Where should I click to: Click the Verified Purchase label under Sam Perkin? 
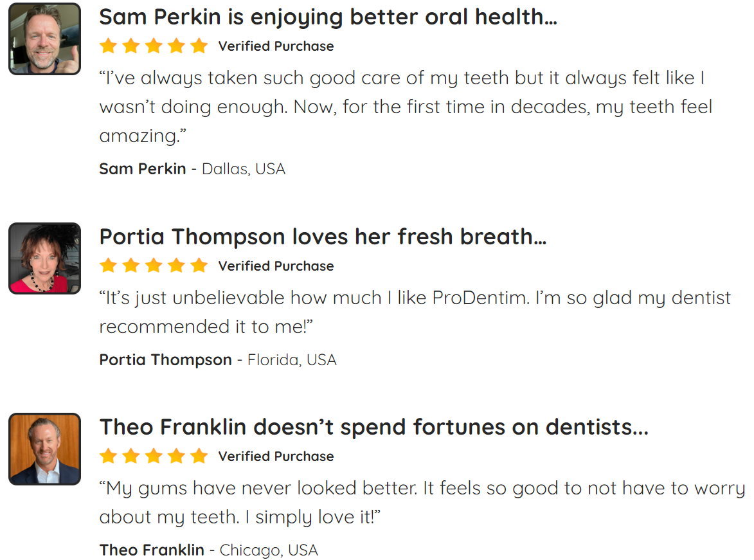[x=276, y=46]
